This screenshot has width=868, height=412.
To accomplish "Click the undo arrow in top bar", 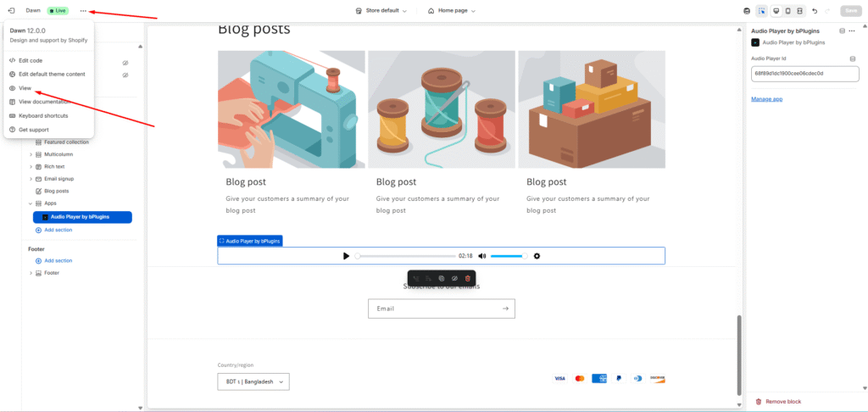I will tap(815, 11).
